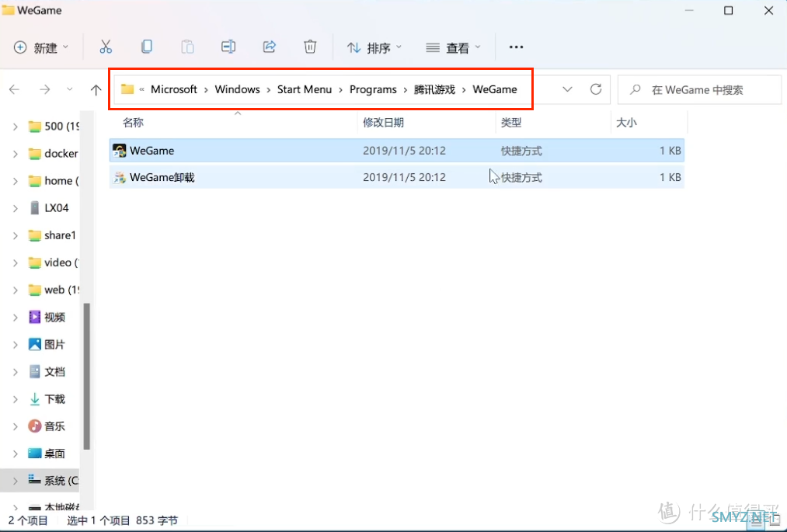This screenshot has width=787, height=532.
Task: Click the Programs breadcrumb segment
Action: [373, 89]
